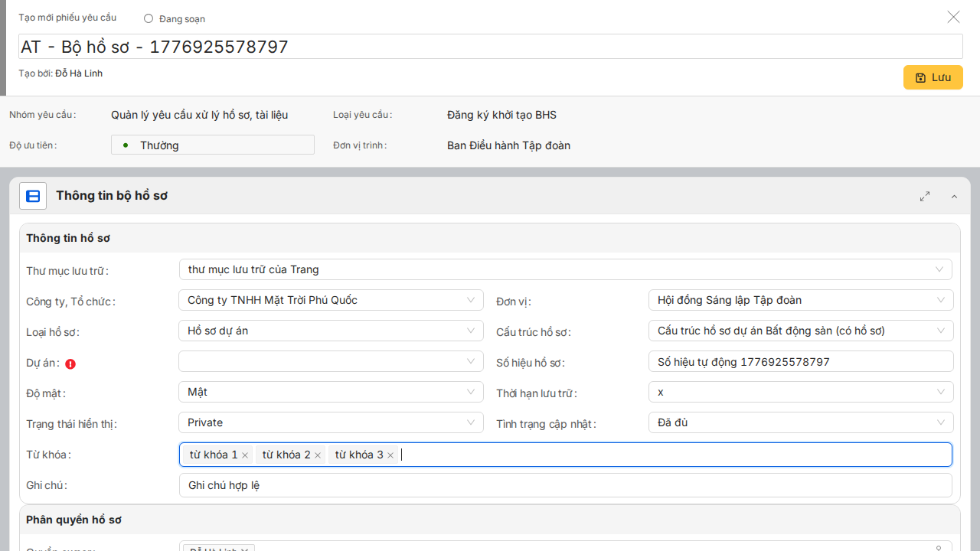This screenshot has width=980, height=551.
Task: Click the Lưu save button
Action: [x=933, y=77]
